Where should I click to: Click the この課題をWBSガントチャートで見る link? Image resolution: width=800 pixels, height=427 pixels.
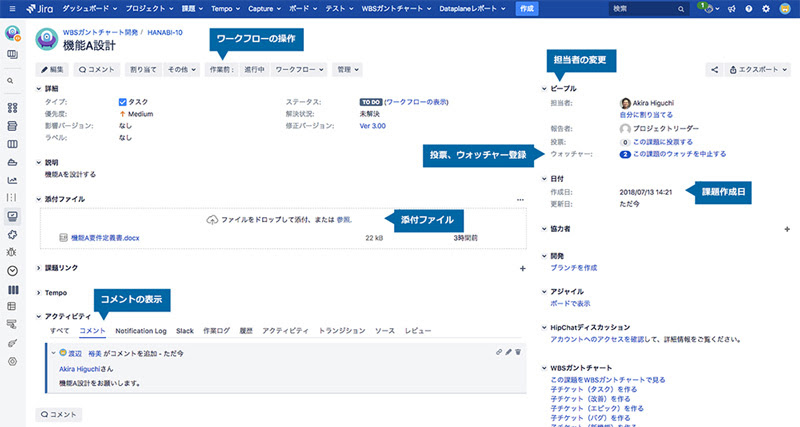[608, 380]
